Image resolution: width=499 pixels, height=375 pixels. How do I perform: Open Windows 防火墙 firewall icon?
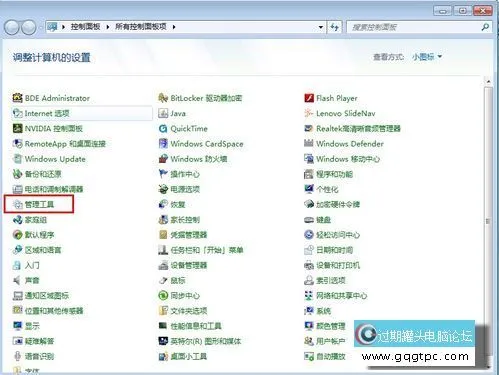coord(163,159)
